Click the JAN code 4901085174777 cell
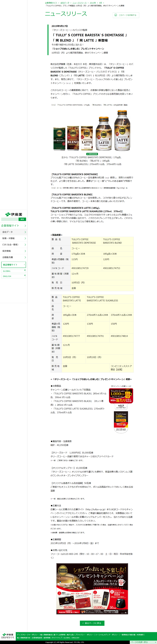 point(73,338)
